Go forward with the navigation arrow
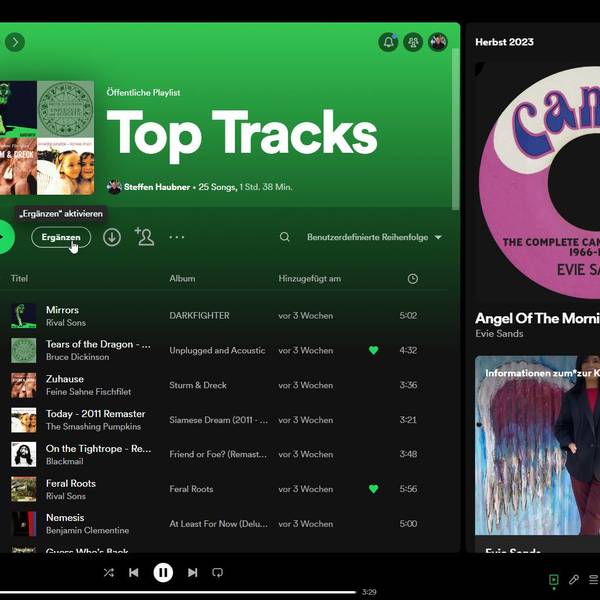The image size is (600, 600). (15, 42)
